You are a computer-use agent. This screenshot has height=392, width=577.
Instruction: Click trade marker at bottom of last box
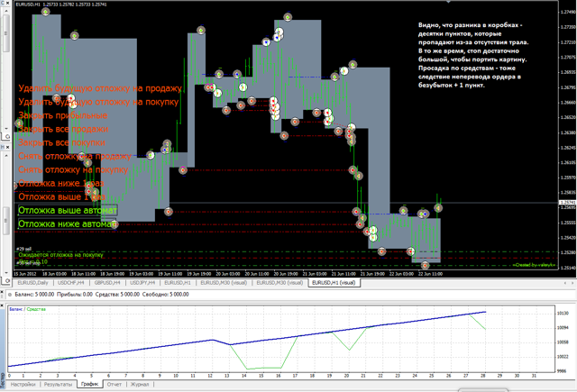(x=425, y=265)
